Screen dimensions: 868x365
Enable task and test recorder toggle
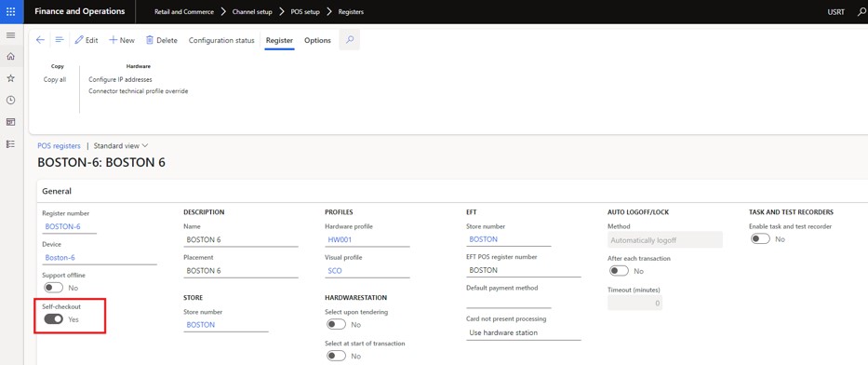pyautogui.click(x=760, y=238)
